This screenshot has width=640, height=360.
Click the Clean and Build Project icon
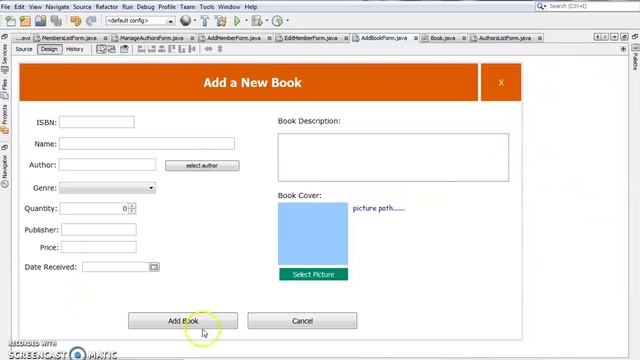[x=221, y=21]
